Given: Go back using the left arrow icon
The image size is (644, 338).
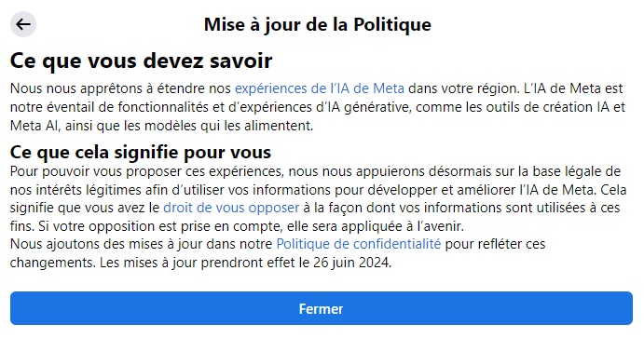Looking at the screenshot, I should coord(23,24).
